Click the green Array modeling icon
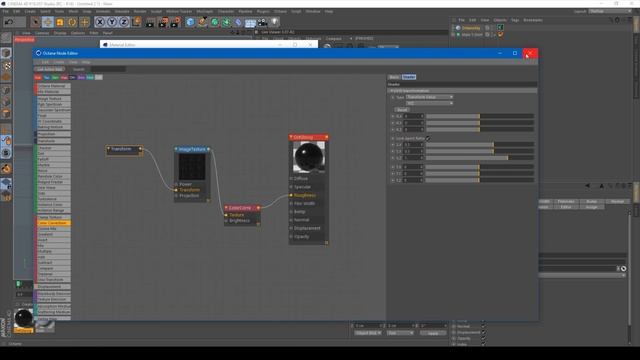The image size is (640, 360). [227, 22]
